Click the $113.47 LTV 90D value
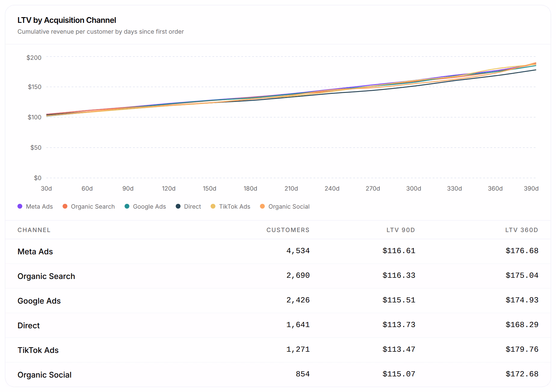Image resolution: width=556 pixels, height=392 pixels. tap(399, 349)
